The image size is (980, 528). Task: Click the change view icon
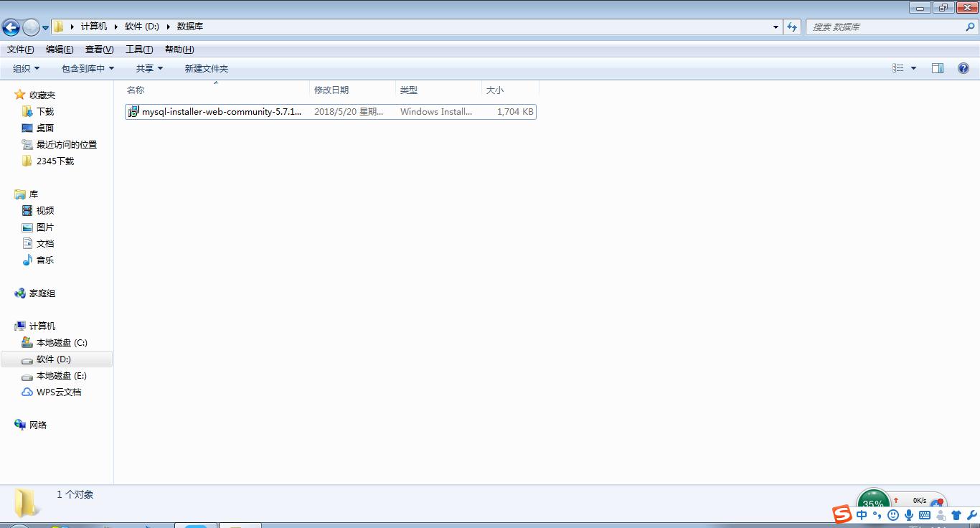[898, 68]
